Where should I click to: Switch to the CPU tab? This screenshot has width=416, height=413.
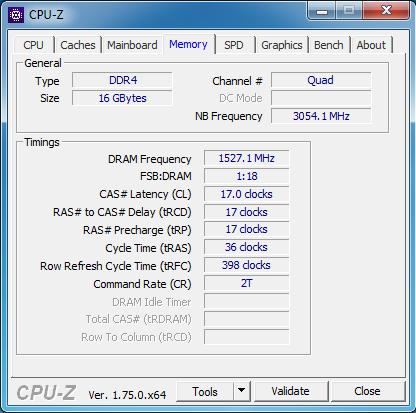click(33, 45)
